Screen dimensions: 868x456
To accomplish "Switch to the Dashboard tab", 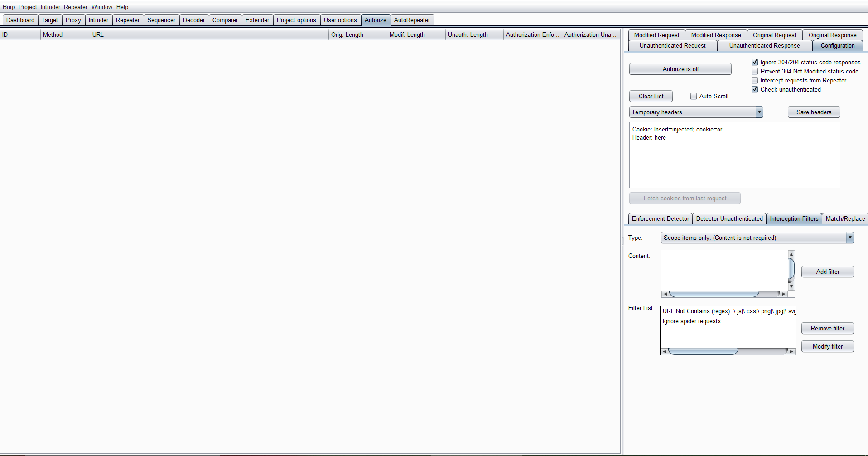I will (x=20, y=20).
